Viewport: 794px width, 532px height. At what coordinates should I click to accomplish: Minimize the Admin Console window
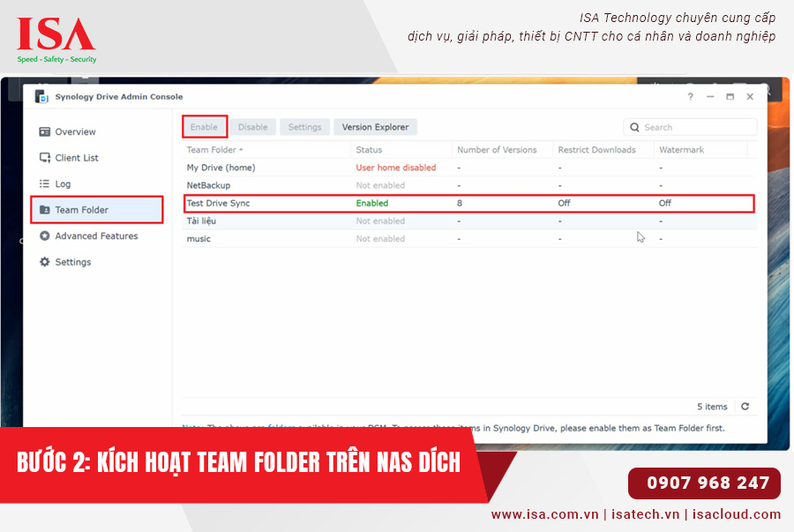point(710,97)
